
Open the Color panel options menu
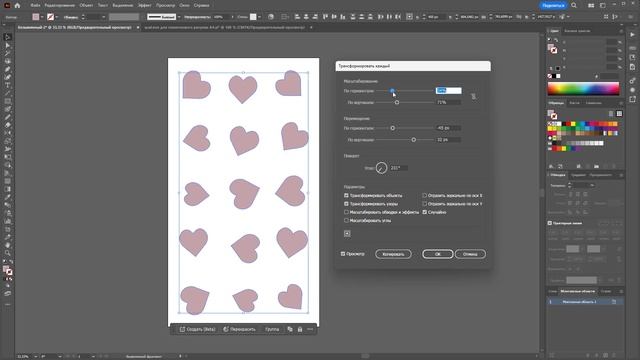[621, 31]
